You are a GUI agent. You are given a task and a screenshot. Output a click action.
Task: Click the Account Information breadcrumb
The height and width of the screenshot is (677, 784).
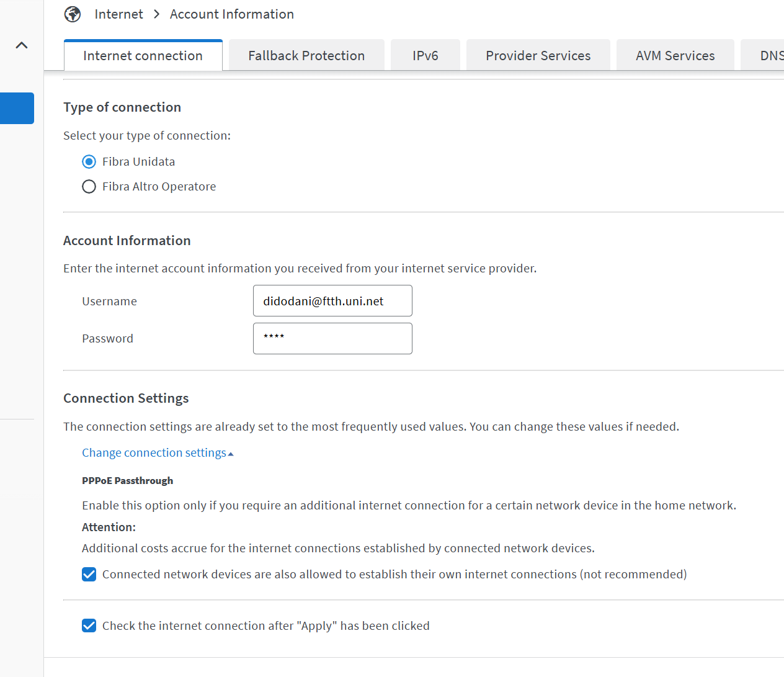coord(232,14)
